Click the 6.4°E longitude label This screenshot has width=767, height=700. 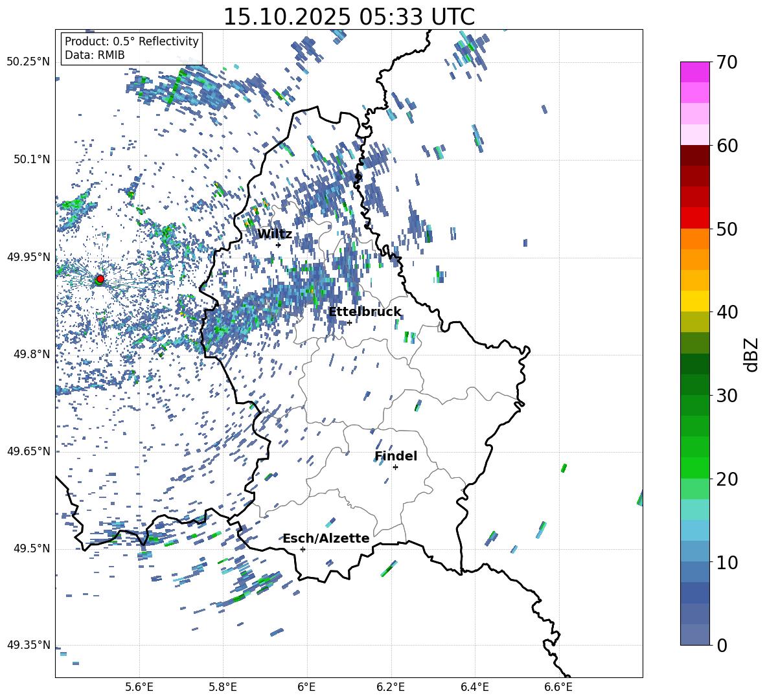click(x=474, y=688)
